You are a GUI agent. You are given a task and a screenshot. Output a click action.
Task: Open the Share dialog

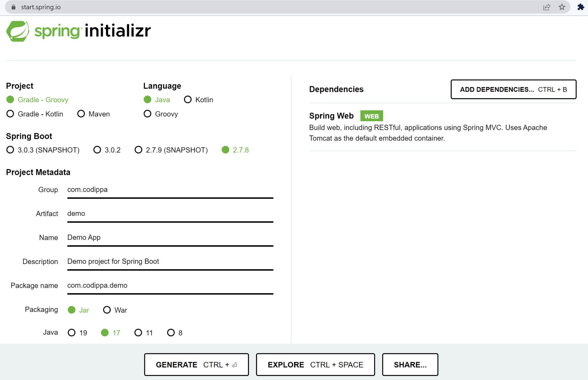click(x=410, y=364)
